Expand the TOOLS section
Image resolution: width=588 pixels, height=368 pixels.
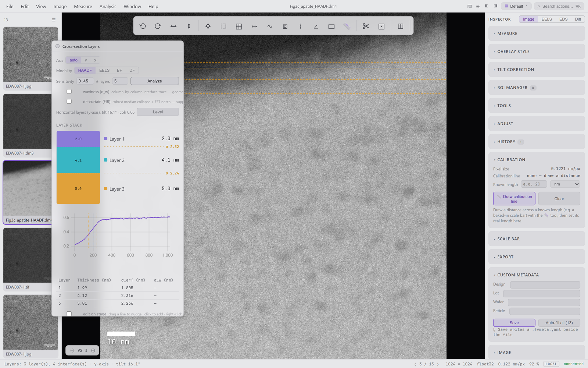[x=537, y=106]
